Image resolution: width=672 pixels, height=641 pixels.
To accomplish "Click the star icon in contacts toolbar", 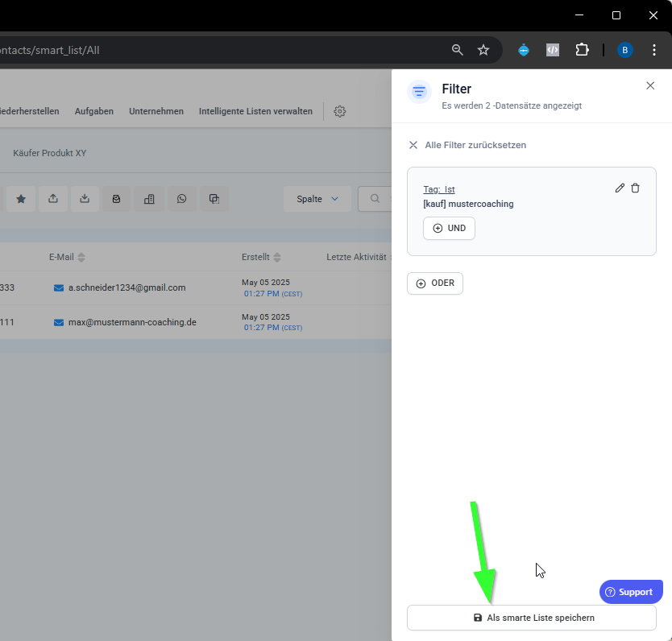I will coord(21,199).
